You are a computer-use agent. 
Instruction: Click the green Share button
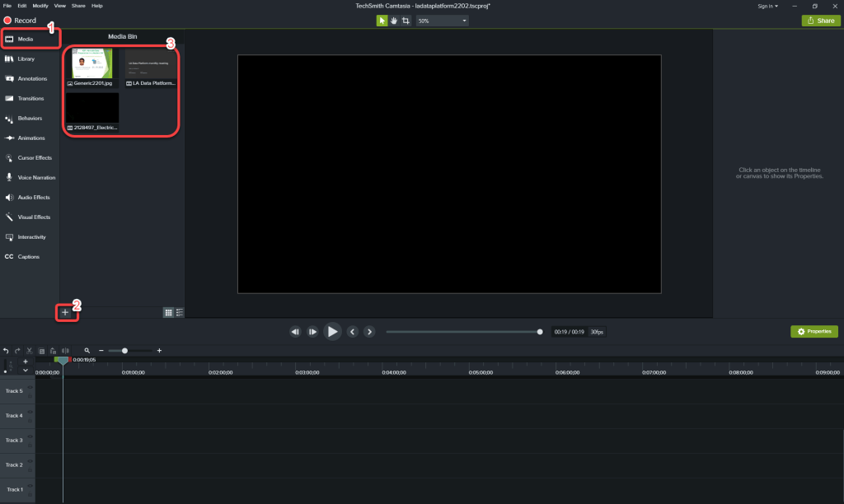coord(821,21)
